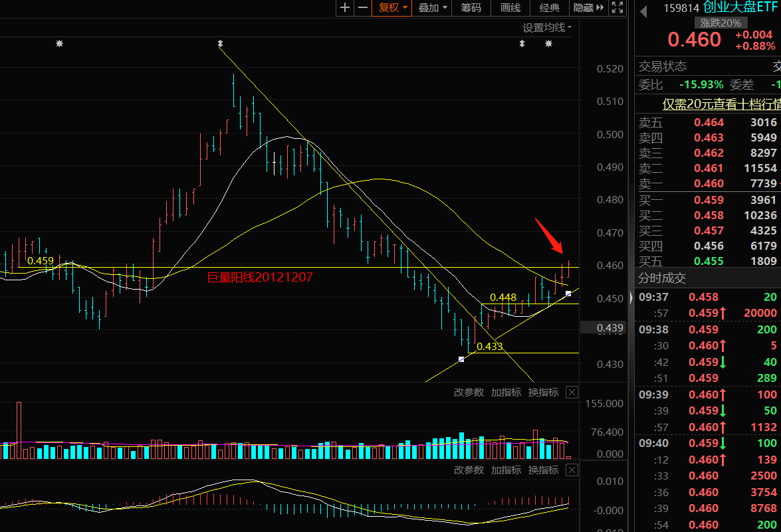
Task: Click the dividend marker above the price peak
Action: point(220,44)
